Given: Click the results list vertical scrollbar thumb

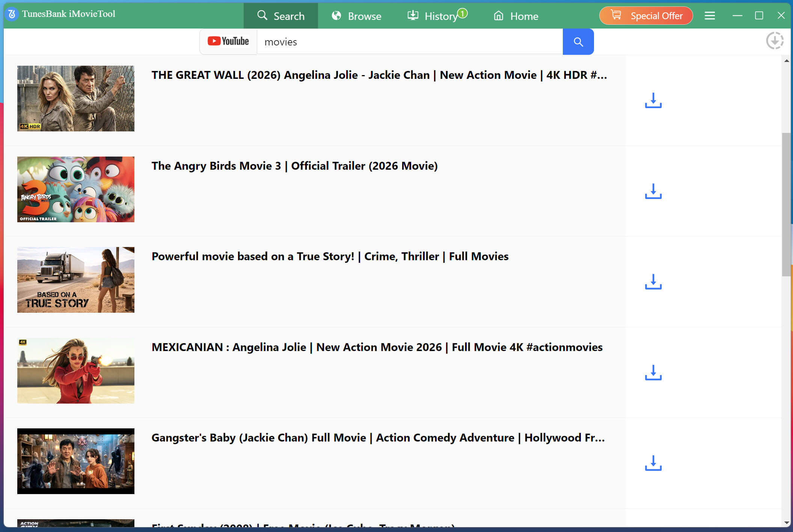Looking at the screenshot, I should 786,205.
